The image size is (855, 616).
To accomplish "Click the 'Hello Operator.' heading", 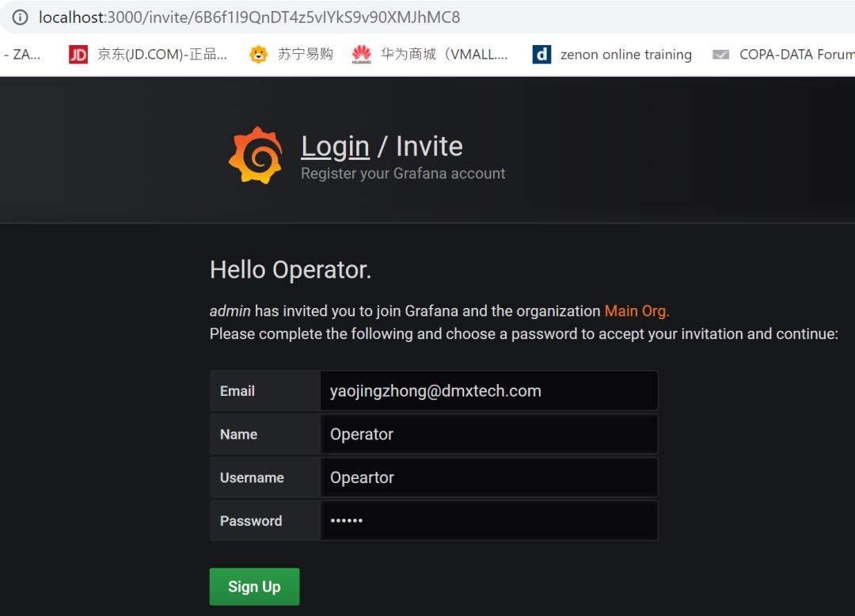I will tap(291, 270).
